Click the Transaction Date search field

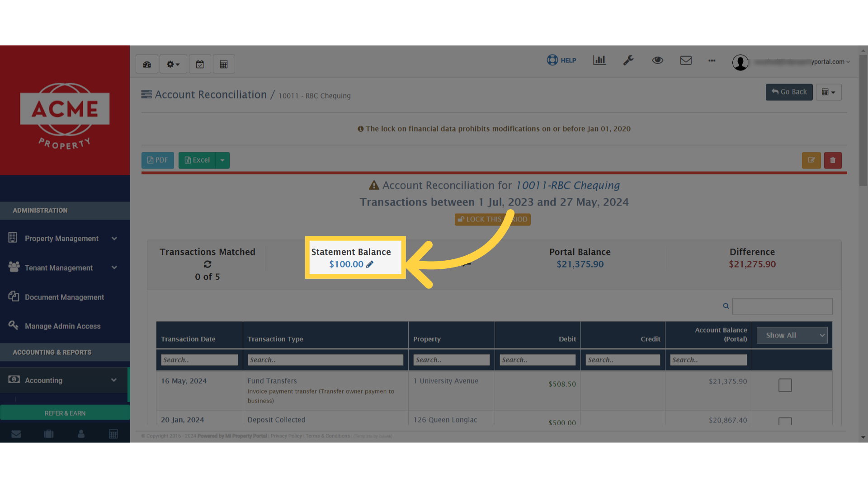(x=199, y=360)
